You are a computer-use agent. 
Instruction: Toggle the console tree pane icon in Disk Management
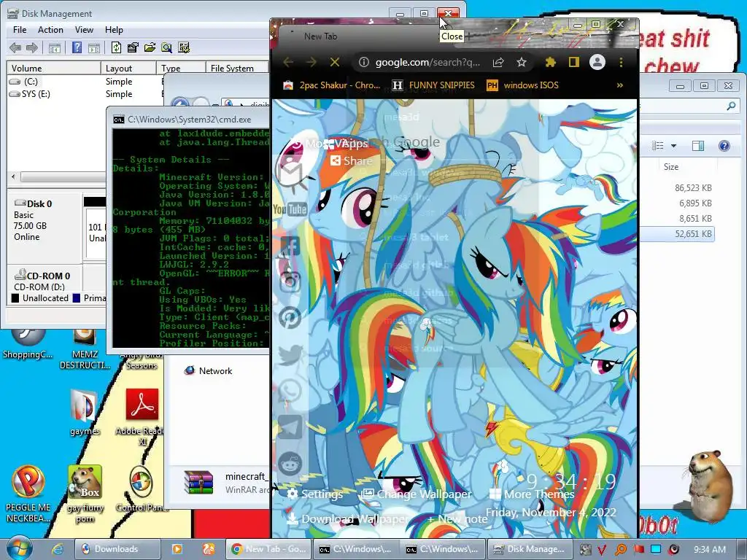(x=54, y=47)
